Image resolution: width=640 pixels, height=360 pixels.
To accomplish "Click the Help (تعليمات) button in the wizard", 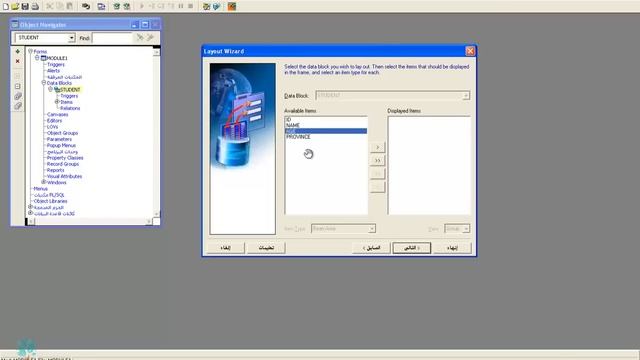I will coord(266,248).
